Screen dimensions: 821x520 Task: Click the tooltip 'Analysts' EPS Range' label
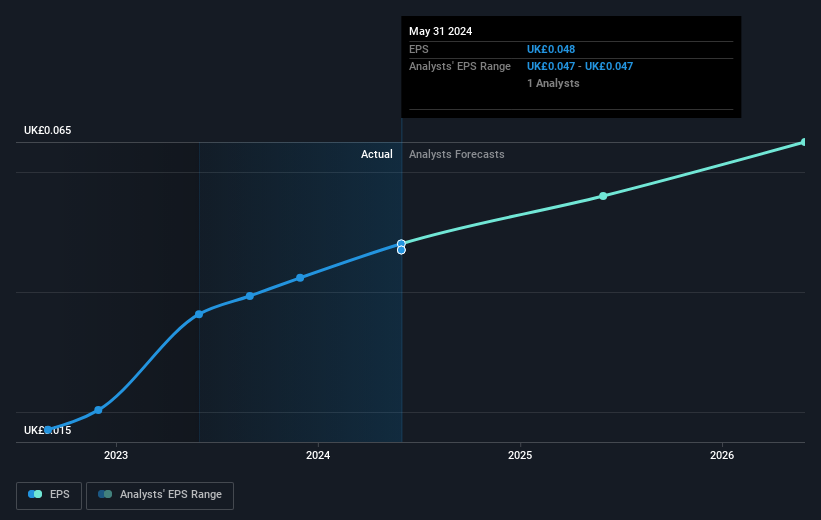point(460,67)
